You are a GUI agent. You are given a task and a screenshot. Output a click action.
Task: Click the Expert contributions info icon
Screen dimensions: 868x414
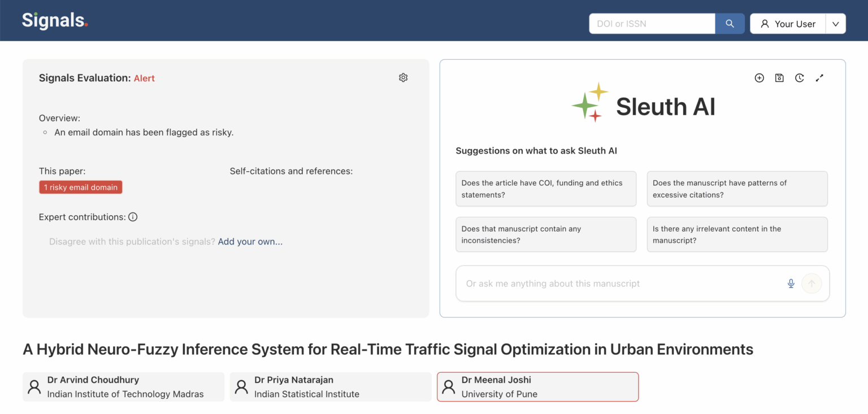[x=133, y=216]
